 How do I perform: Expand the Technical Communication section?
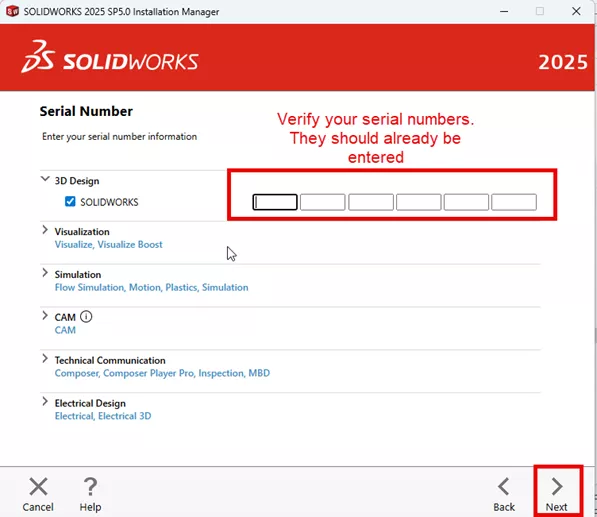point(45,359)
